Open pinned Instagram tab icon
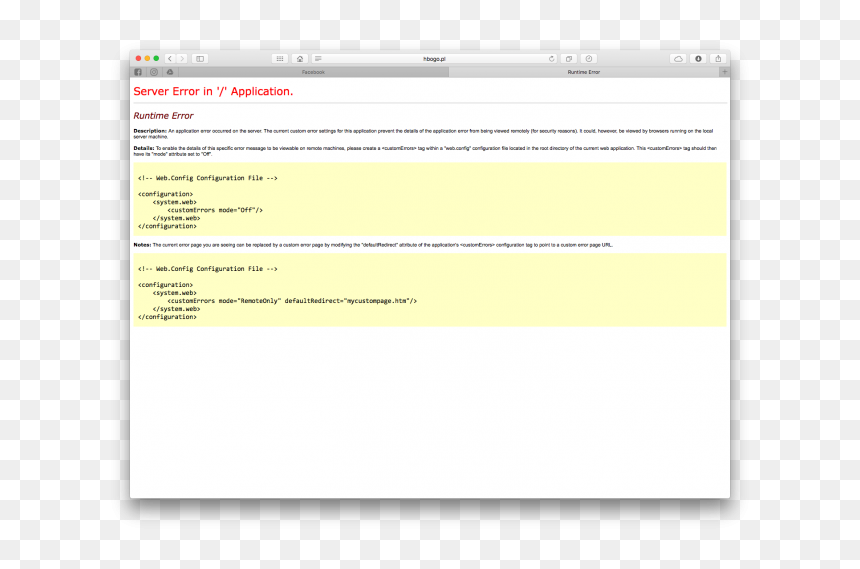860x569 pixels. click(x=154, y=72)
